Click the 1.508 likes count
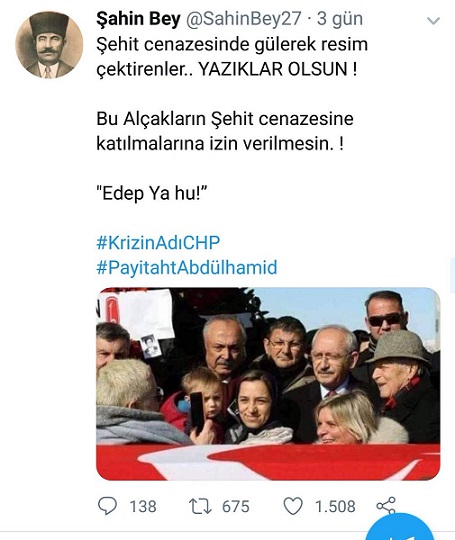The image size is (455, 540). point(335,507)
